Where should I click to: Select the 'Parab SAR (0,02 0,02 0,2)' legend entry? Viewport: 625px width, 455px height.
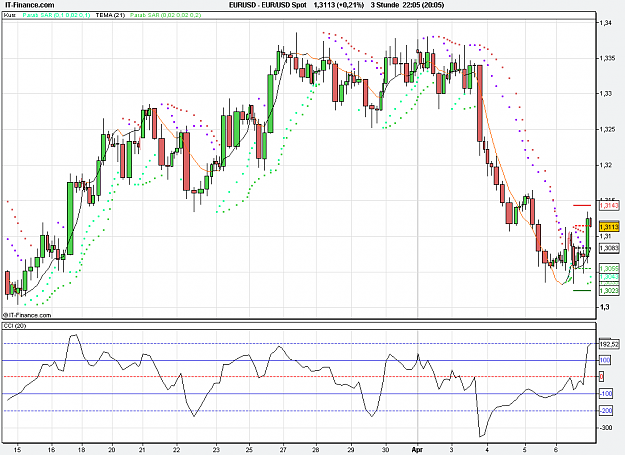tap(165, 15)
